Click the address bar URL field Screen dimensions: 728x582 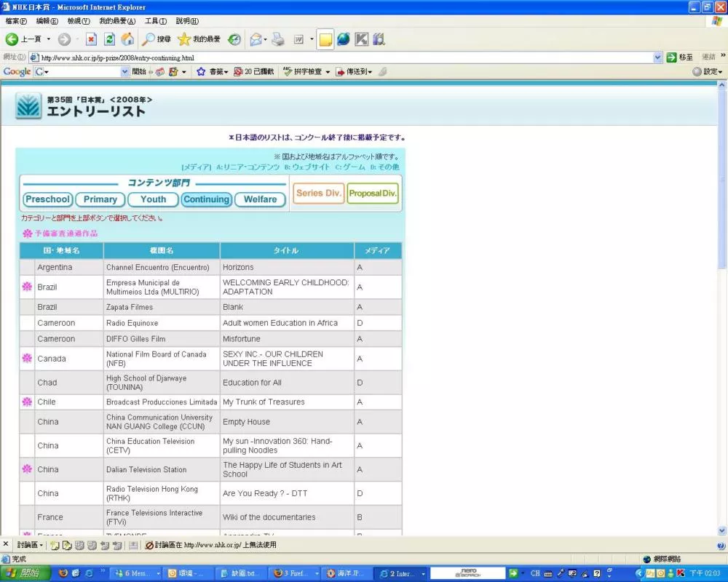point(341,57)
